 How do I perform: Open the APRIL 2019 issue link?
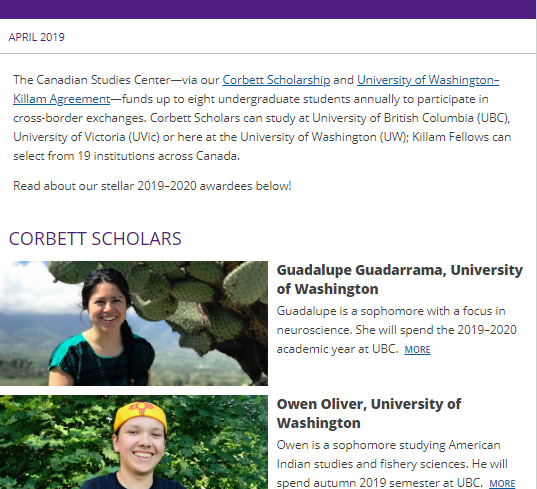pyautogui.click(x=37, y=37)
